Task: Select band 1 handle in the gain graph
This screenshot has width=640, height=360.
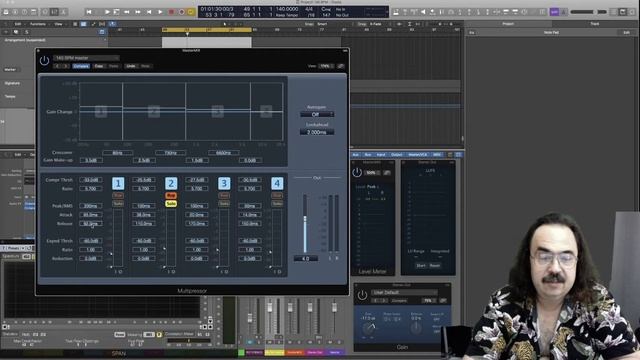Action: point(101,111)
